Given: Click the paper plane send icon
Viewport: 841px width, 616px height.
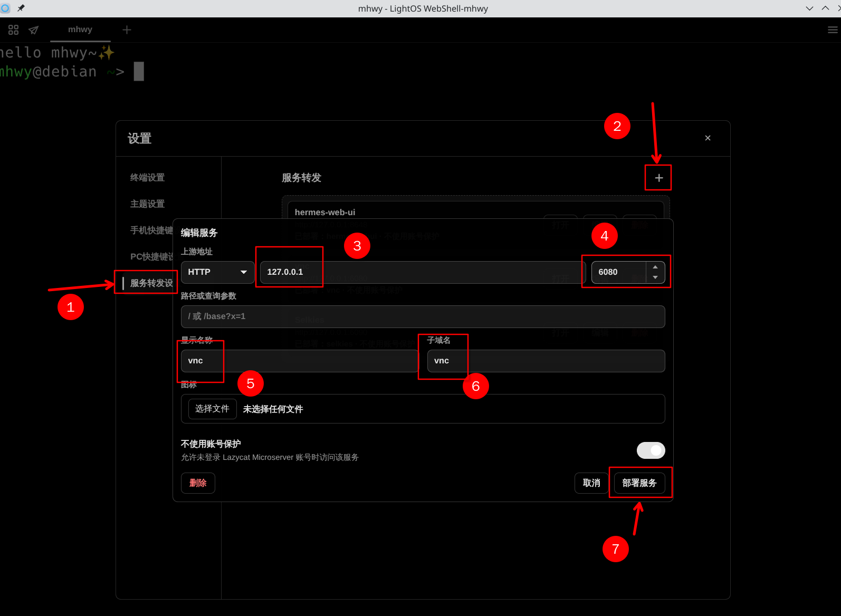Looking at the screenshot, I should [x=34, y=30].
